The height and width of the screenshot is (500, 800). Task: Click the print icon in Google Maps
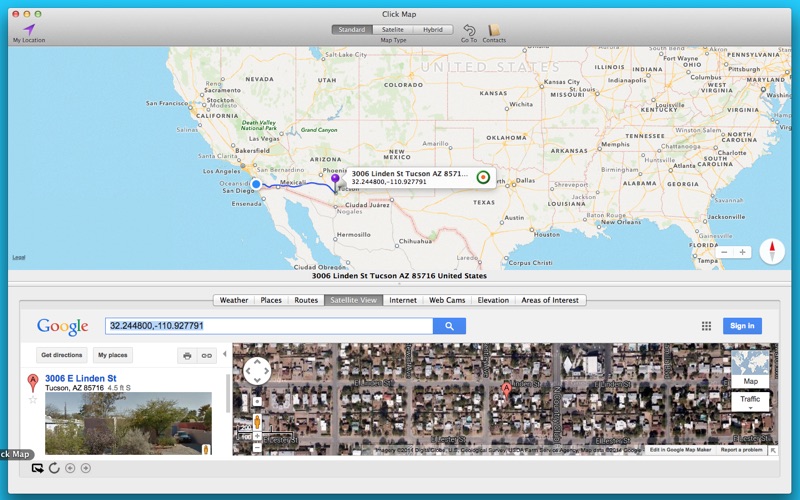point(187,356)
